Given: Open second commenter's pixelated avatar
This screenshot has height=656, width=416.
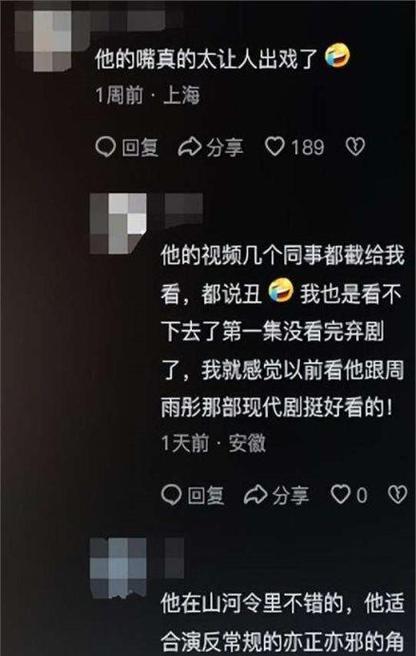Looking at the screenshot, I should [118, 223].
